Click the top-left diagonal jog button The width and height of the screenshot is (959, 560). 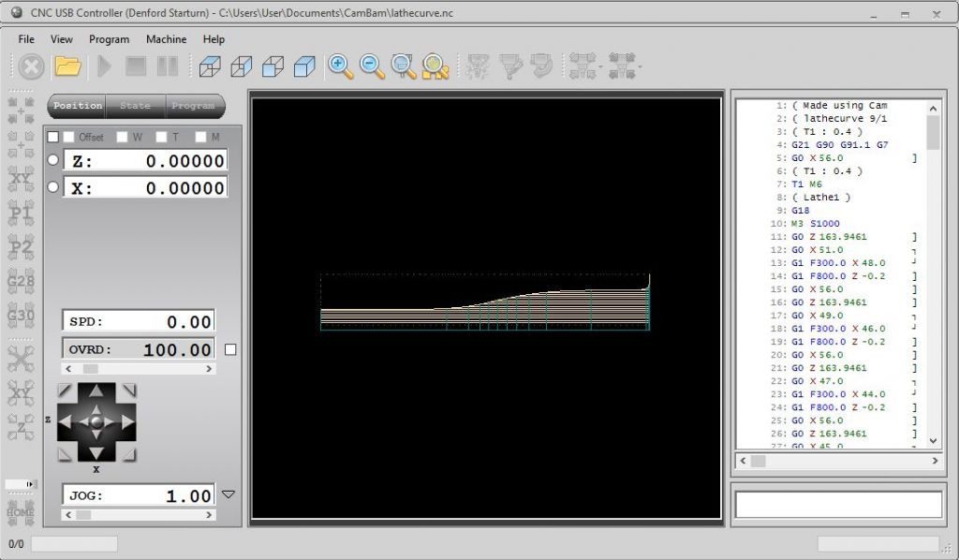tap(65, 391)
